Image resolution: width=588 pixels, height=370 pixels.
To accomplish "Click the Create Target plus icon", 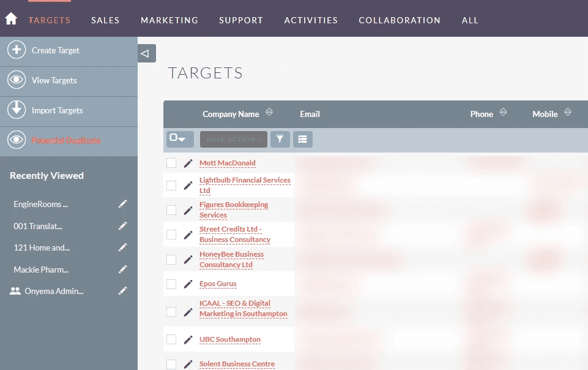I will click(x=17, y=50).
